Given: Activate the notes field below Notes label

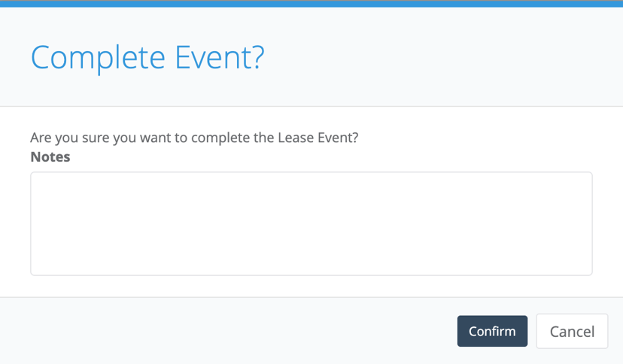Looking at the screenshot, I should pos(311,223).
